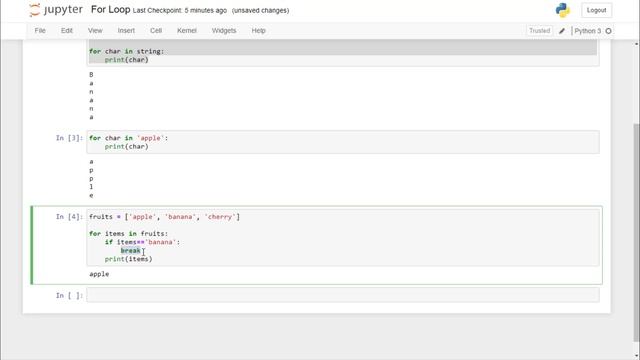Click the "for char in 'apple':" code line
640x360 pixels.
point(129,138)
